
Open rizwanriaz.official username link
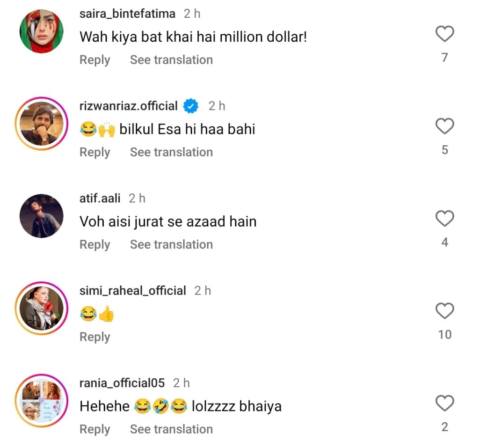pos(129,106)
